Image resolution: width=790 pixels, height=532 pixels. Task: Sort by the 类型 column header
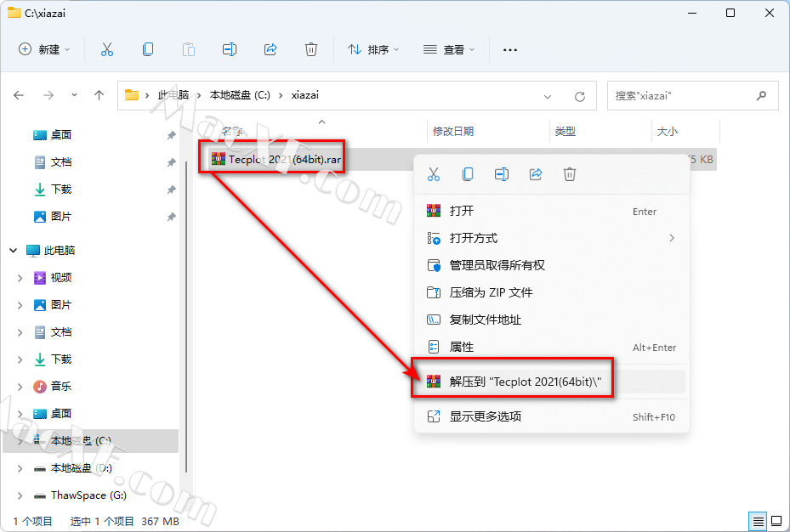[x=600, y=132]
